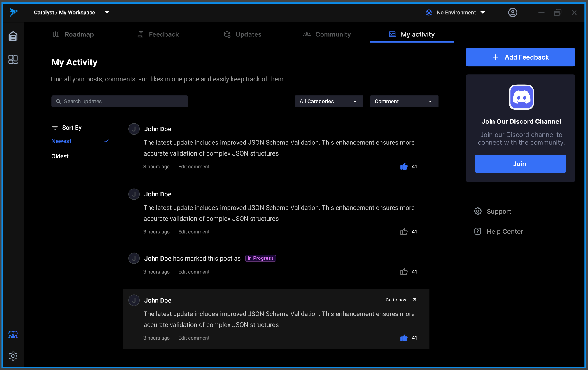588x370 pixels.
Task: Open the home icon in the sidebar
Action: (x=13, y=36)
